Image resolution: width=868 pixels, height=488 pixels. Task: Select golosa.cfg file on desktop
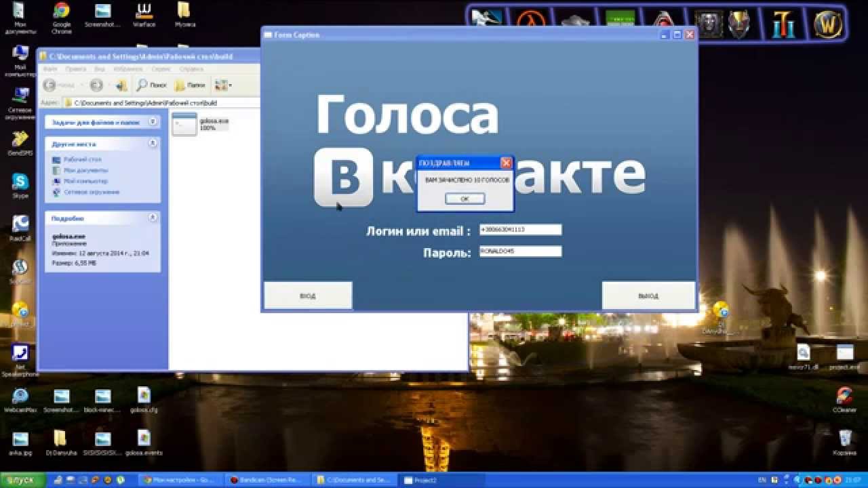[x=143, y=401]
